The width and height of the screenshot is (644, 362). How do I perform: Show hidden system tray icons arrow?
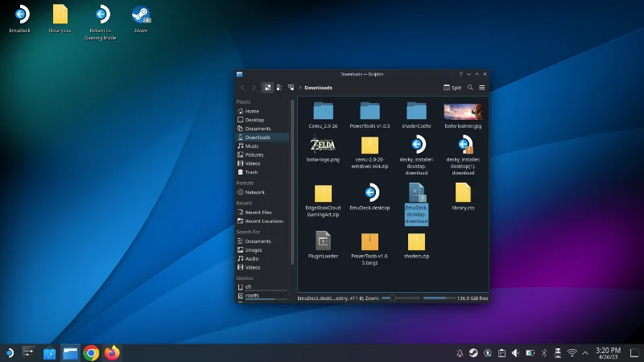(585, 353)
